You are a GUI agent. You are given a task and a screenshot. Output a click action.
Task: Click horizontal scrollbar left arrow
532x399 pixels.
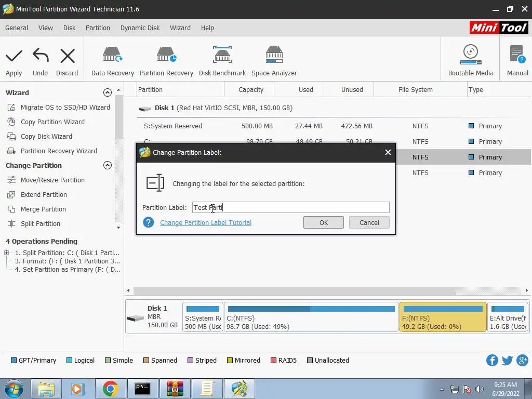click(x=128, y=290)
